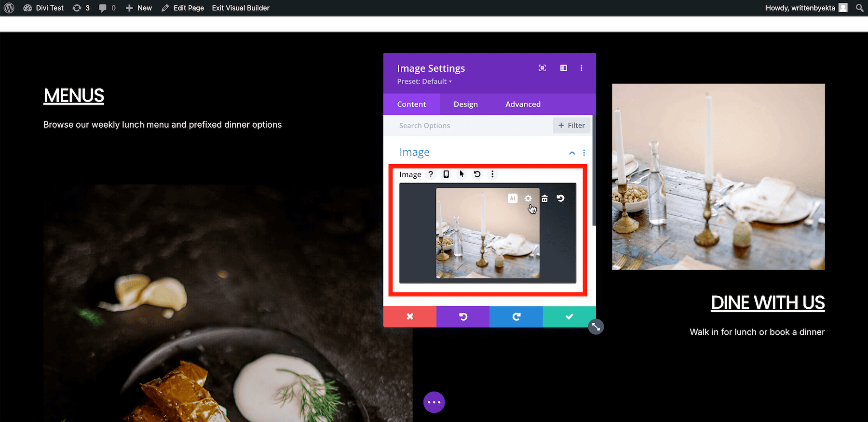Snap Image Settings modal to sidebar icon

[563, 68]
